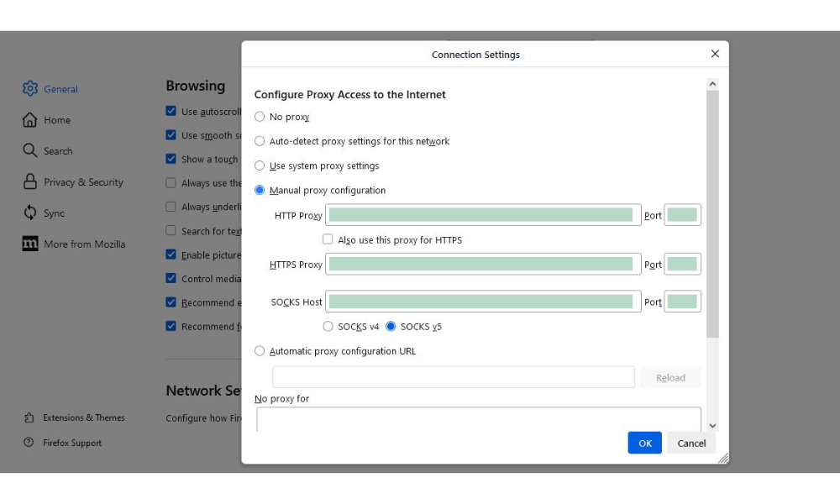840x504 pixels.
Task: Toggle Use autoscrolling checkbox in Browsing
Action: (x=171, y=111)
